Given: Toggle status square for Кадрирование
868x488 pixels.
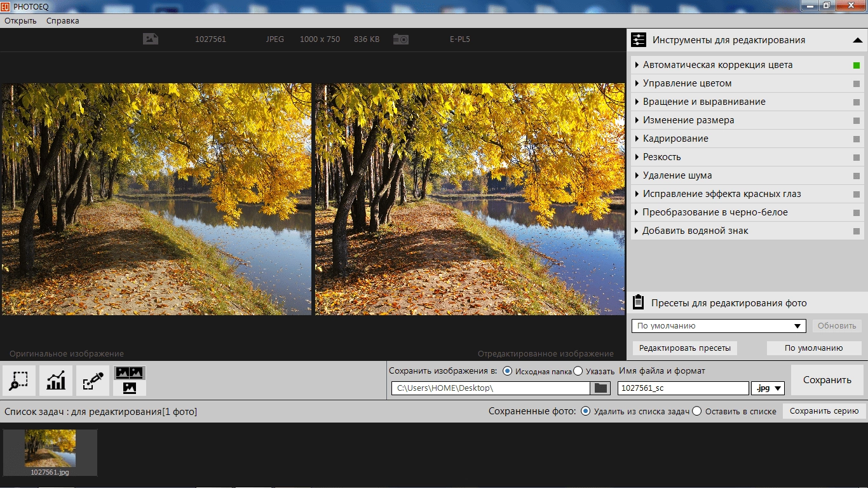Looking at the screenshot, I should pos(857,139).
